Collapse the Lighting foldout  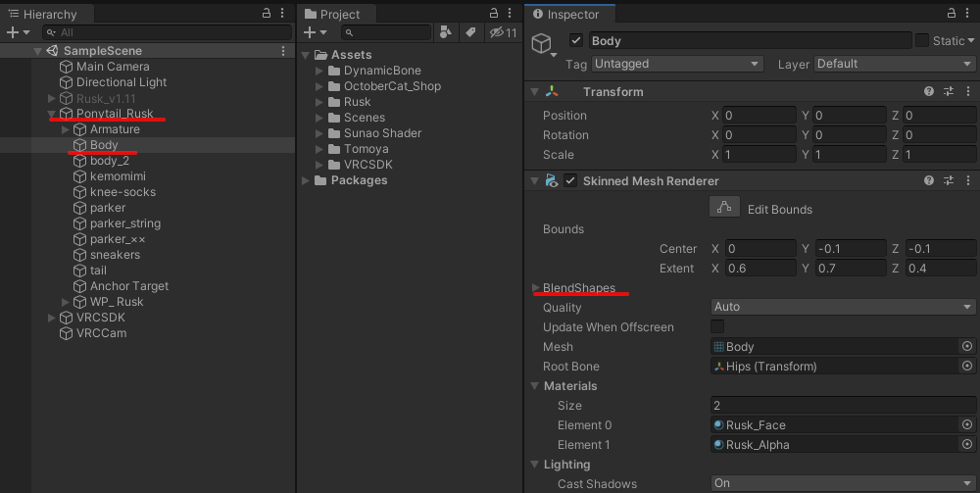coord(535,465)
